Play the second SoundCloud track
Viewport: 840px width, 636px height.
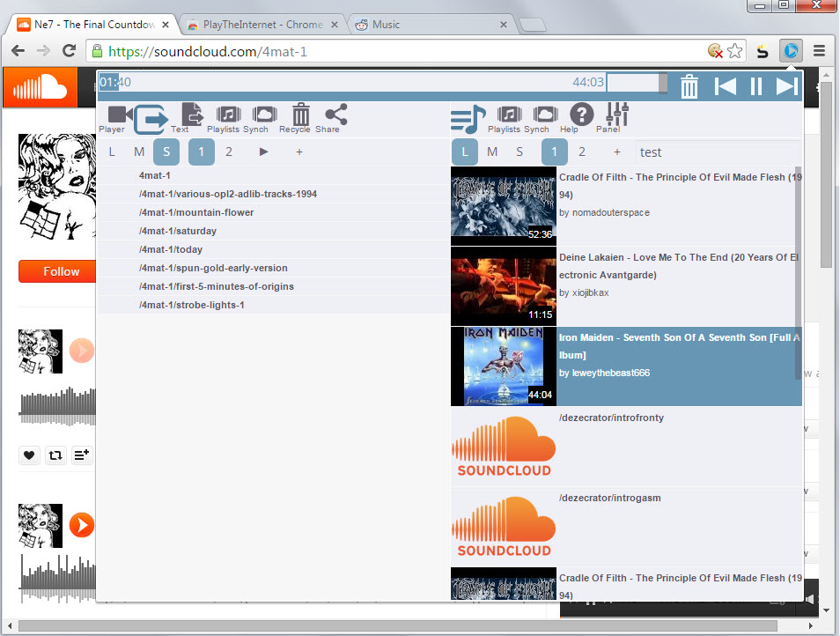pyautogui.click(x=82, y=525)
